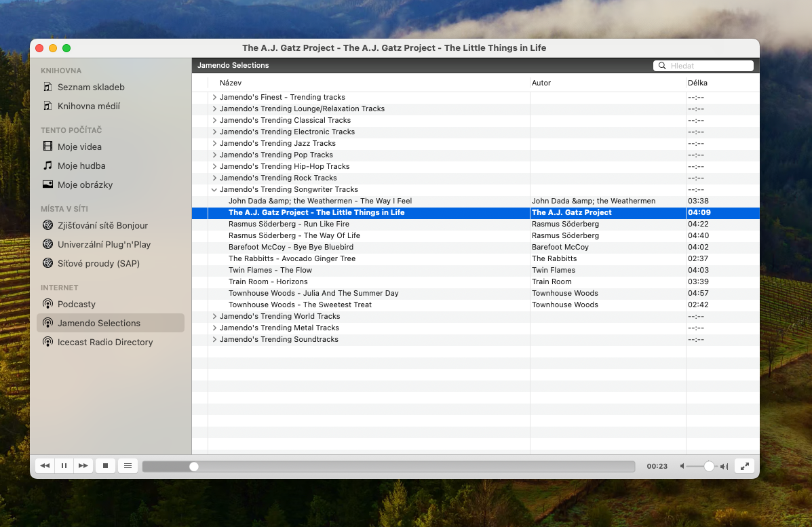Open Seznam skladeb icon in sidebar
The image size is (812, 527).
[x=47, y=87]
